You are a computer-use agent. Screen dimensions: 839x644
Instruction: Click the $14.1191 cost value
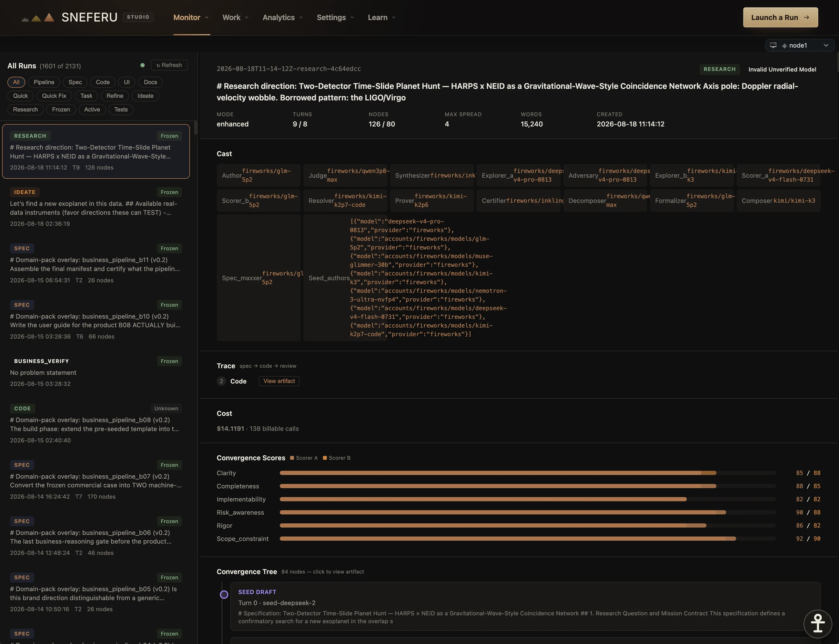230,429
